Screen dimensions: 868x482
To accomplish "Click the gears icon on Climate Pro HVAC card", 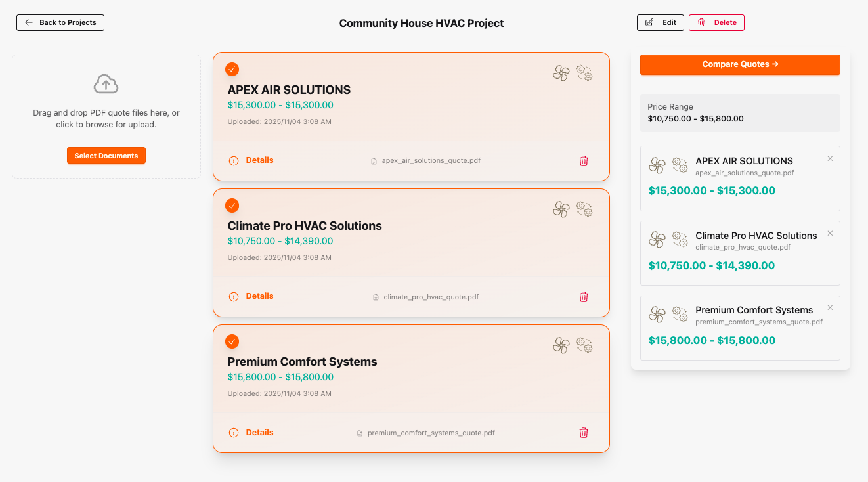I will (585, 209).
